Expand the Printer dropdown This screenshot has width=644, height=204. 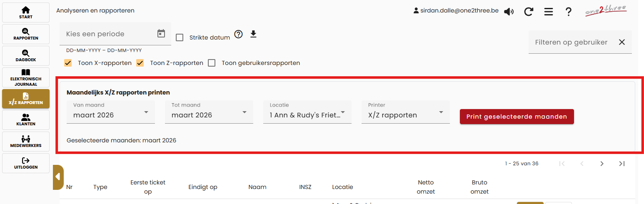pyautogui.click(x=406, y=112)
